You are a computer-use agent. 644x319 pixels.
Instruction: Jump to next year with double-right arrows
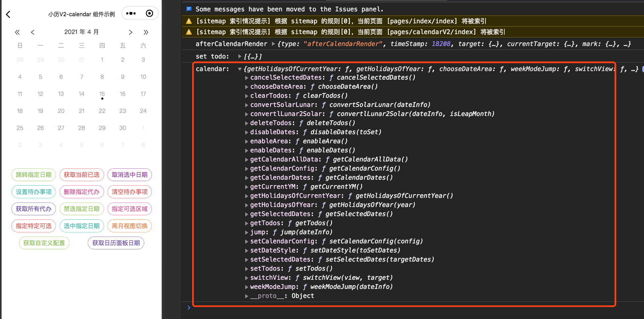[x=146, y=32]
